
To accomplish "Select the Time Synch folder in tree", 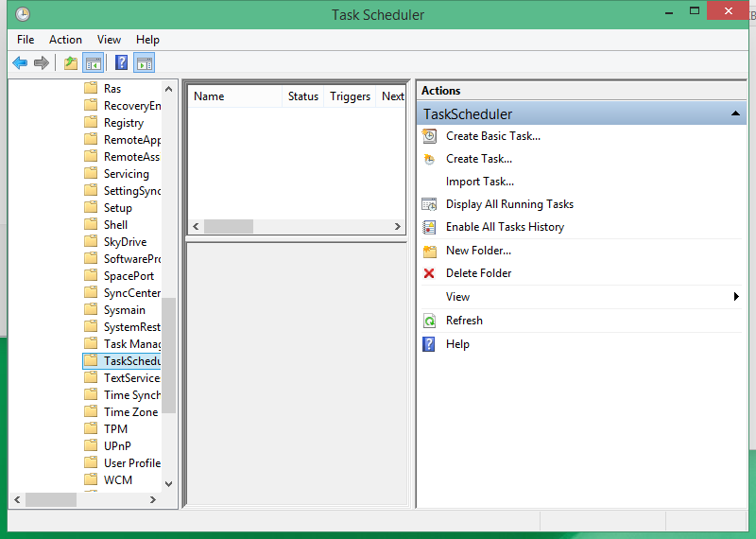I will point(132,394).
